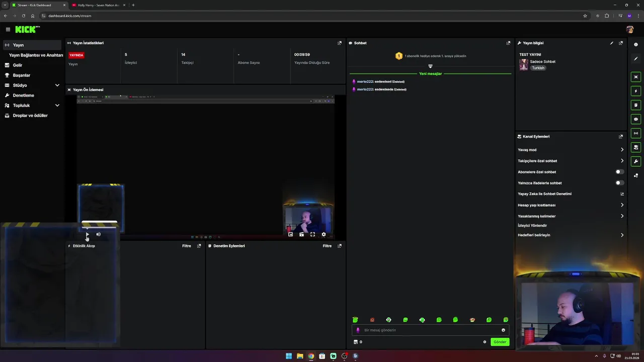Mute the stream preview volume
The width and height of the screenshot is (644, 362).
99,234
